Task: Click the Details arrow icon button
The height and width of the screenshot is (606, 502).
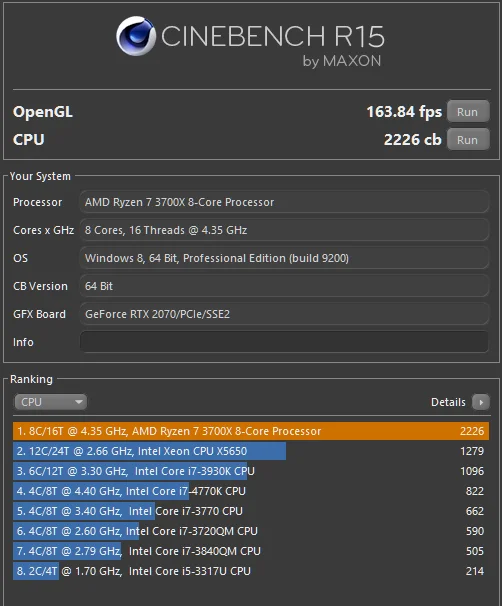Action: point(481,402)
